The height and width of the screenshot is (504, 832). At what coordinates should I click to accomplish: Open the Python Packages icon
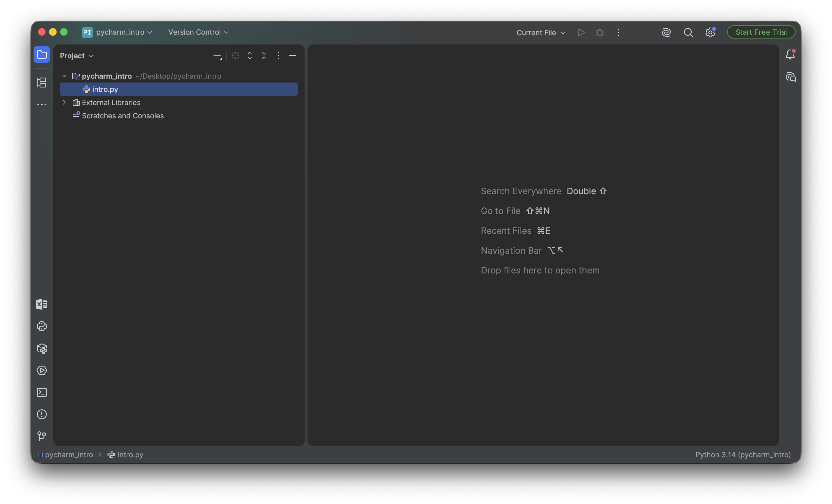[x=42, y=348]
